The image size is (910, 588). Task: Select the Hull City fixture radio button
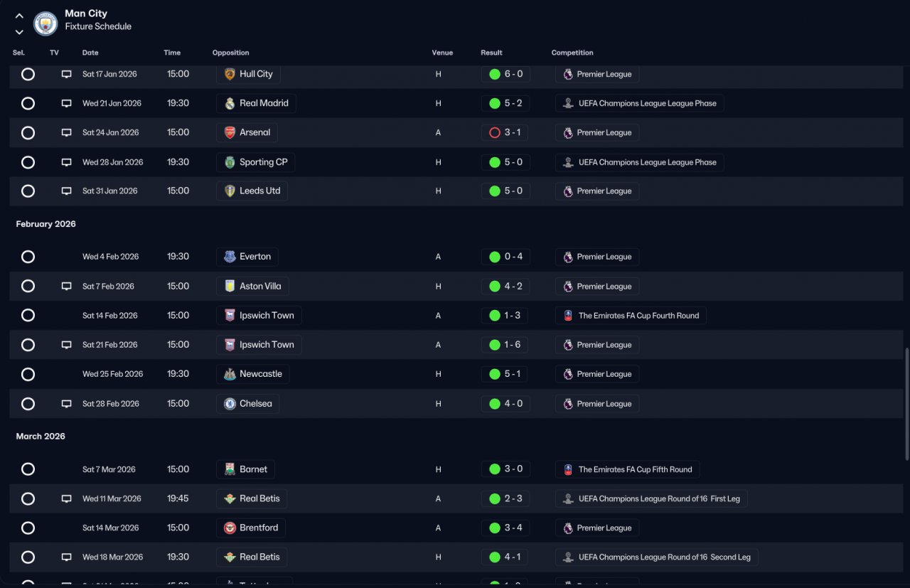[28, 74]
